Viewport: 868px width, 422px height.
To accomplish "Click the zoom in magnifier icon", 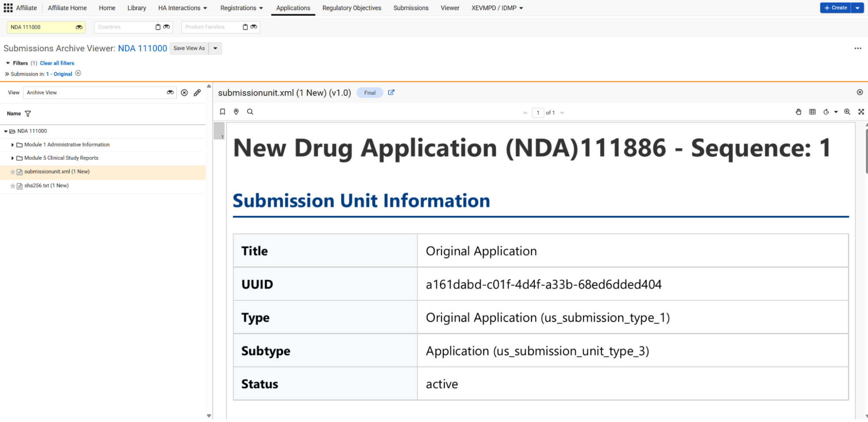I will click(847, 112).
